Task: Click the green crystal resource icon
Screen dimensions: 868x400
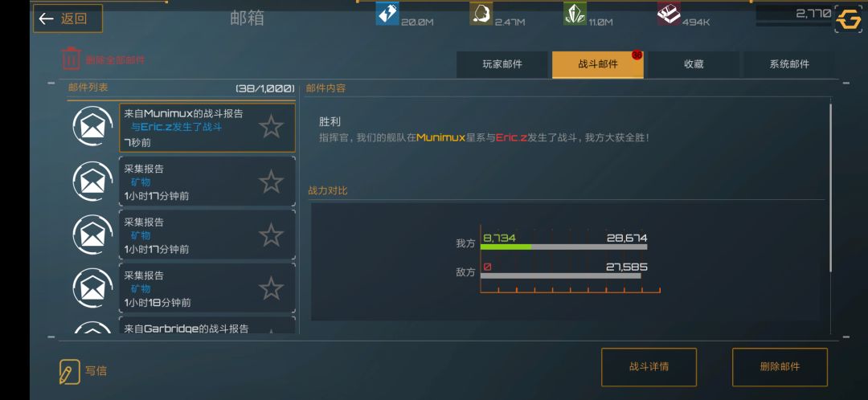Action: (575, 14)
